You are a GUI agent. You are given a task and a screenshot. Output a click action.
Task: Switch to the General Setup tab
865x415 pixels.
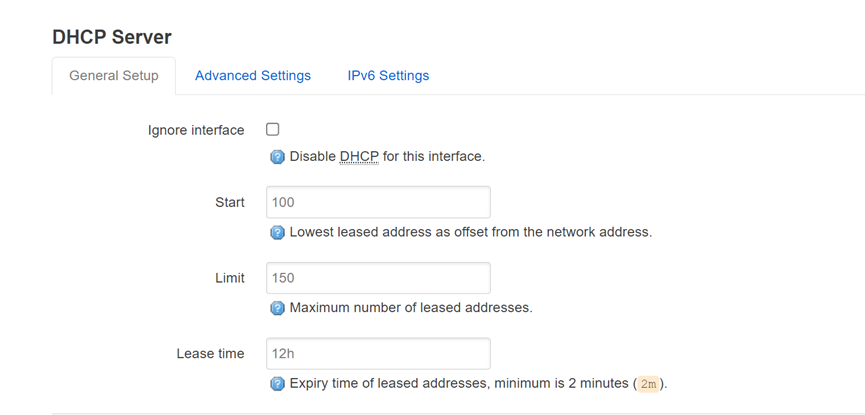[x=114, y=76]
